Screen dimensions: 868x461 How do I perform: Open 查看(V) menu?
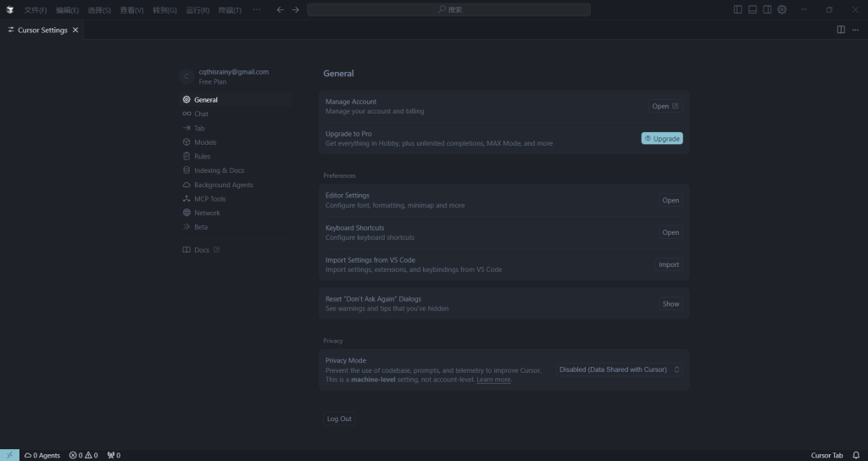(131, 10)
